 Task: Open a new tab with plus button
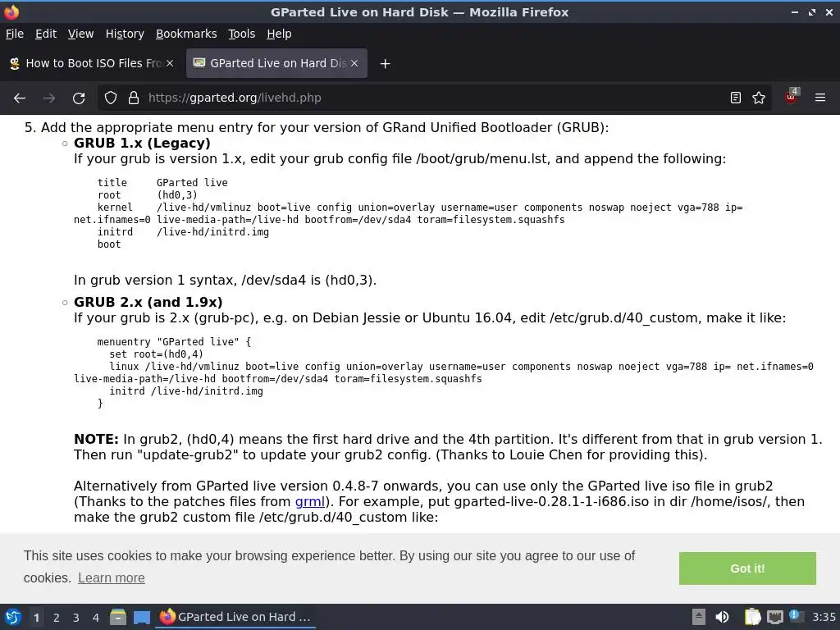385,64
